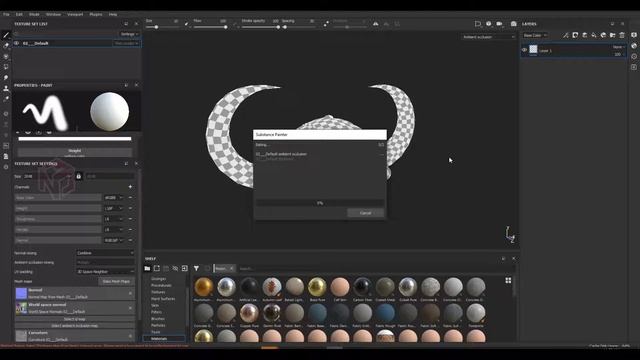The image size is (640, 360).
Task: Select the Material Picker tool in left toolbar
Action: 6,98
